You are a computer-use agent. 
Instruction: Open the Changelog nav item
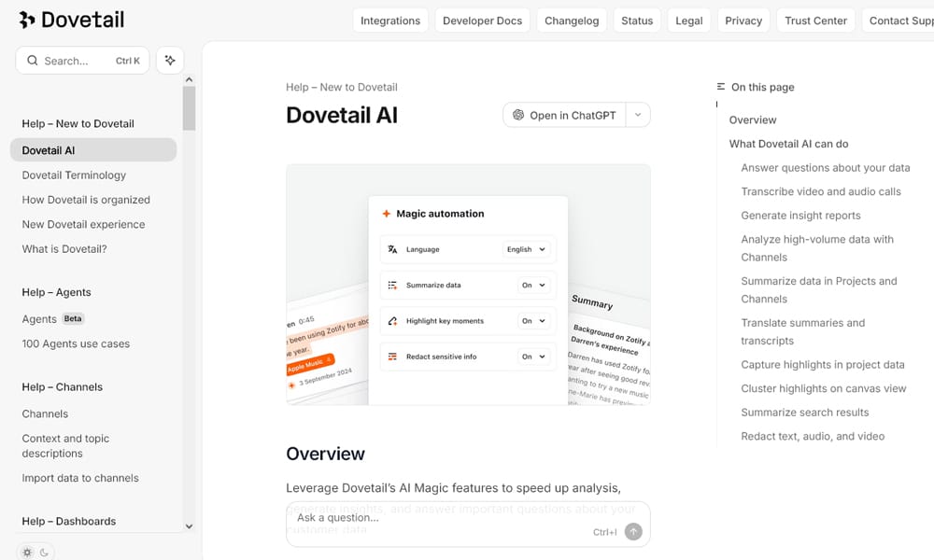pyautogui.click(x=571, y=20)
